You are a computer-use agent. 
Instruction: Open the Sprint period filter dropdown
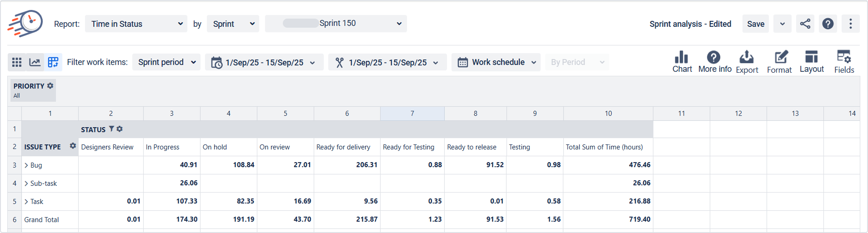pos(166,62)
